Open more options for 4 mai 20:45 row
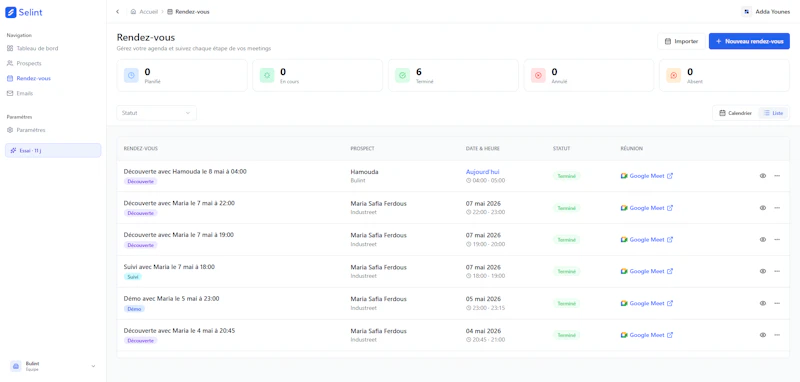Viewport: 800px width, 382px height. [x=777, y=335]
